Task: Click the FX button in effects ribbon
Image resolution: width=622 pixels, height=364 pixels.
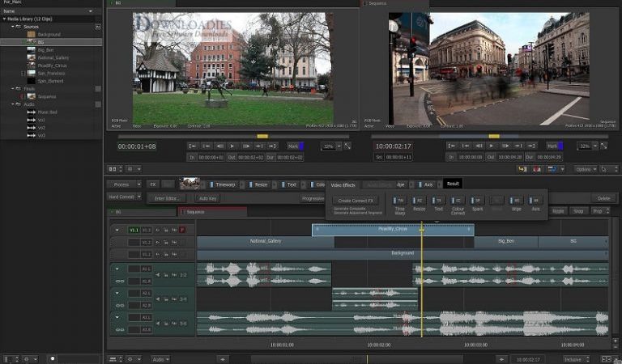Action: [x=153, y=184]
